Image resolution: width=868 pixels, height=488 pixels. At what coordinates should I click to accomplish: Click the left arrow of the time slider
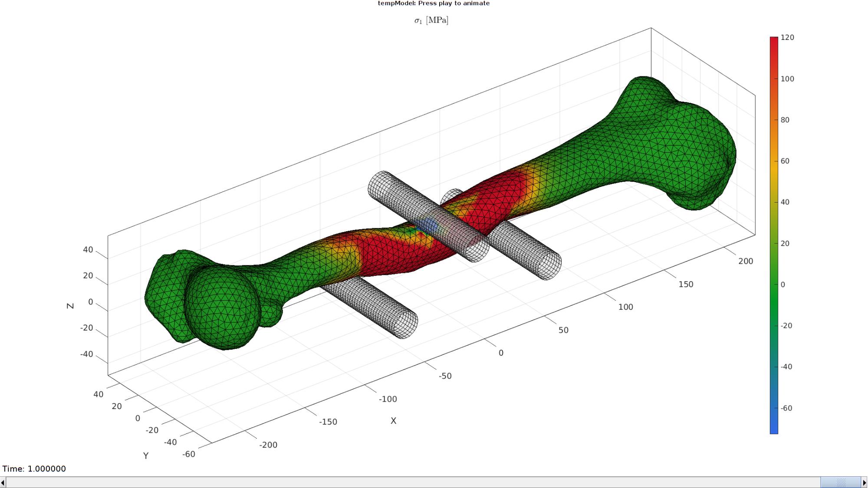3,482
